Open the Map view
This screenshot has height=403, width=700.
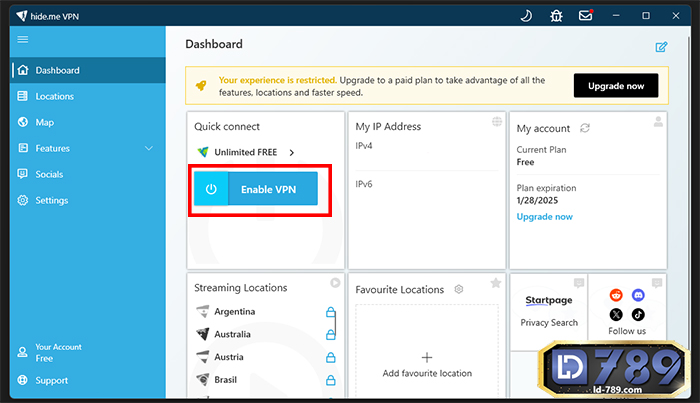tap(88, 122)
